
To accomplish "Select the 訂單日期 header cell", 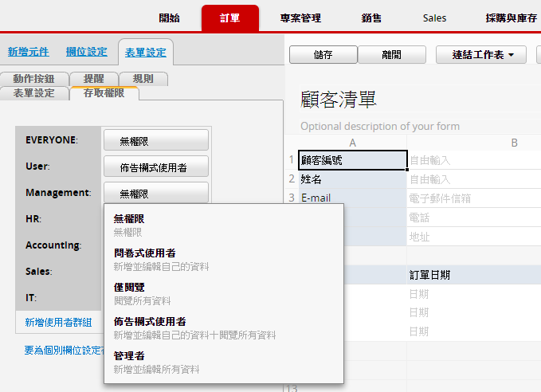I will pyautogui.click(x=474, y=275).
